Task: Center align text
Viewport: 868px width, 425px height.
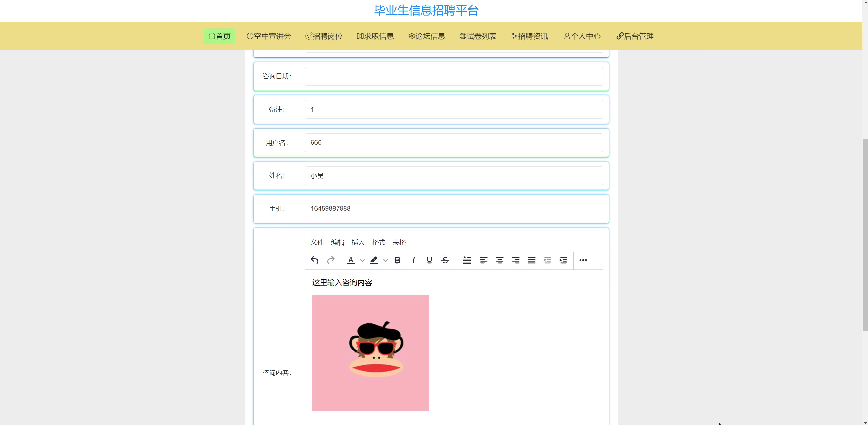Action: point(500,260)
